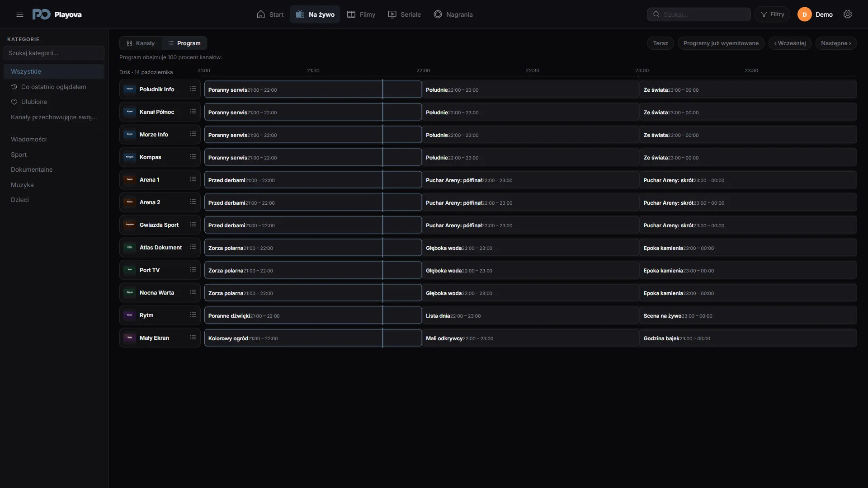Focus the Szukaj search field
Screen dimensions: 868x488
(x=699, y=14)
